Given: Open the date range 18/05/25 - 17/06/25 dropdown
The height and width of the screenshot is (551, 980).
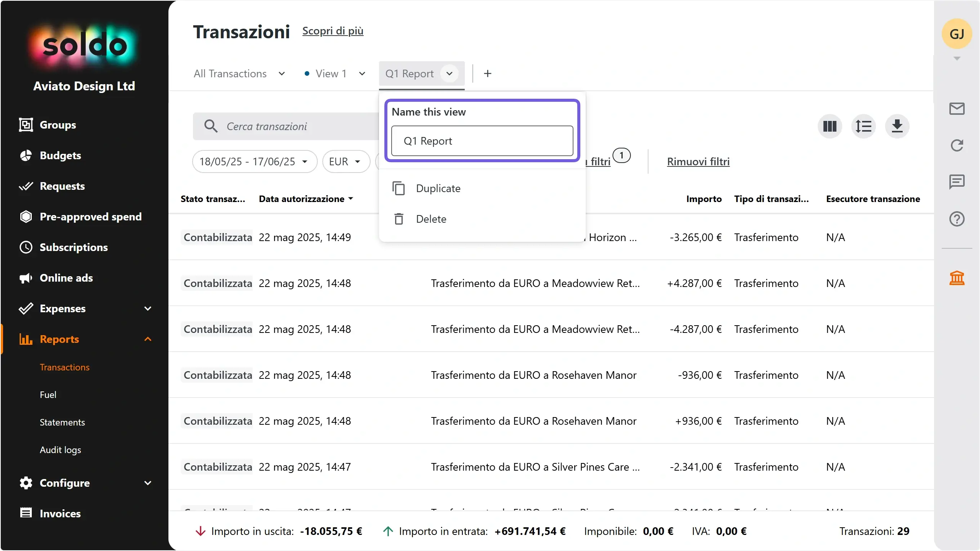Looking at the screenshot, I should coord(255,161).
